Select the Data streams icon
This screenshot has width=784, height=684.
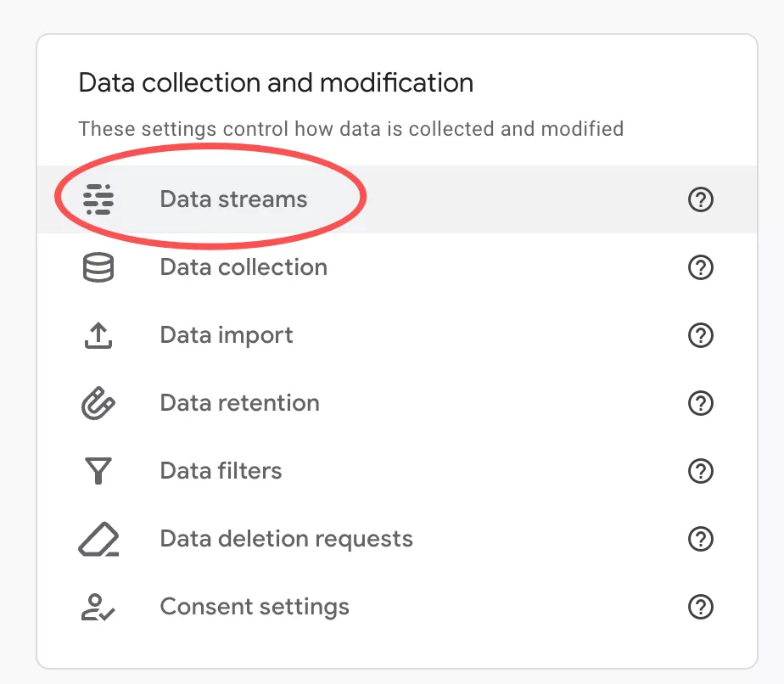click(x=98, y=199)
